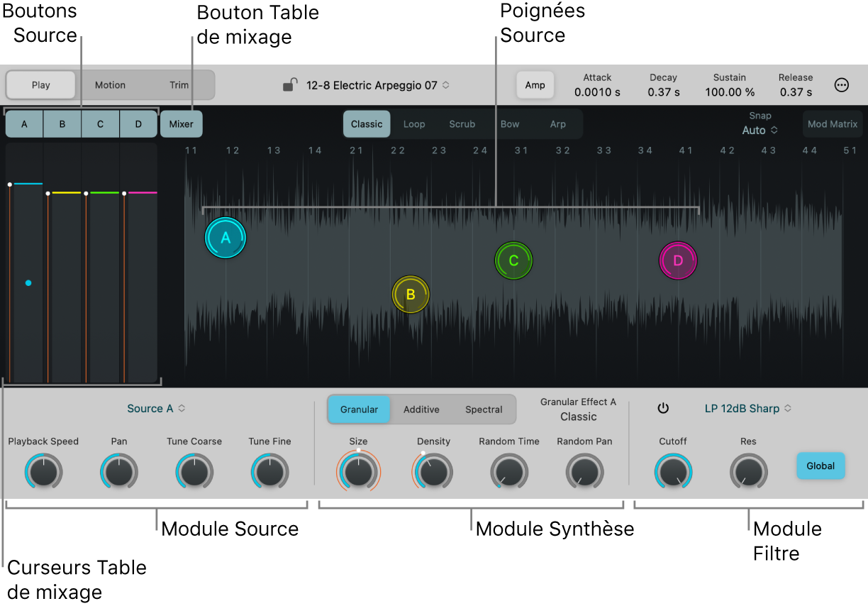Click the cyan source A level slider
The width and height of the screenshot is (868, 606).
28,282
